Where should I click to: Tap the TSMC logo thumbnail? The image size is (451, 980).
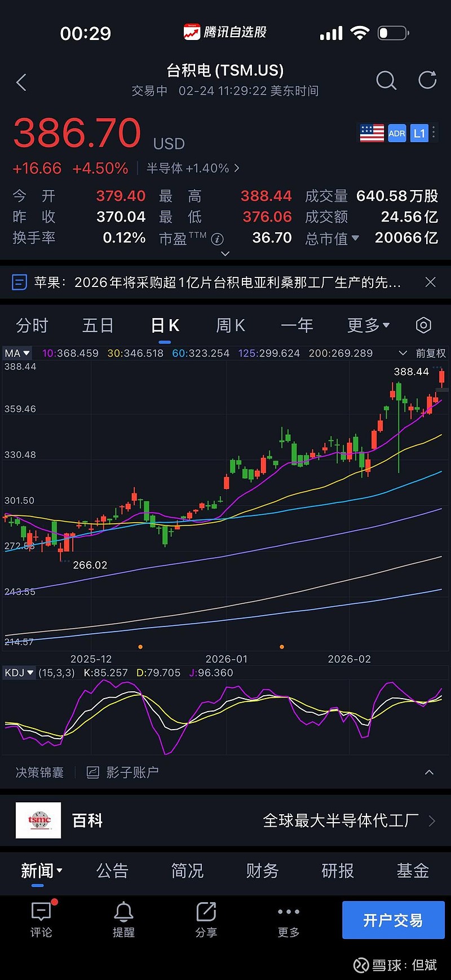tap(38, 820)
